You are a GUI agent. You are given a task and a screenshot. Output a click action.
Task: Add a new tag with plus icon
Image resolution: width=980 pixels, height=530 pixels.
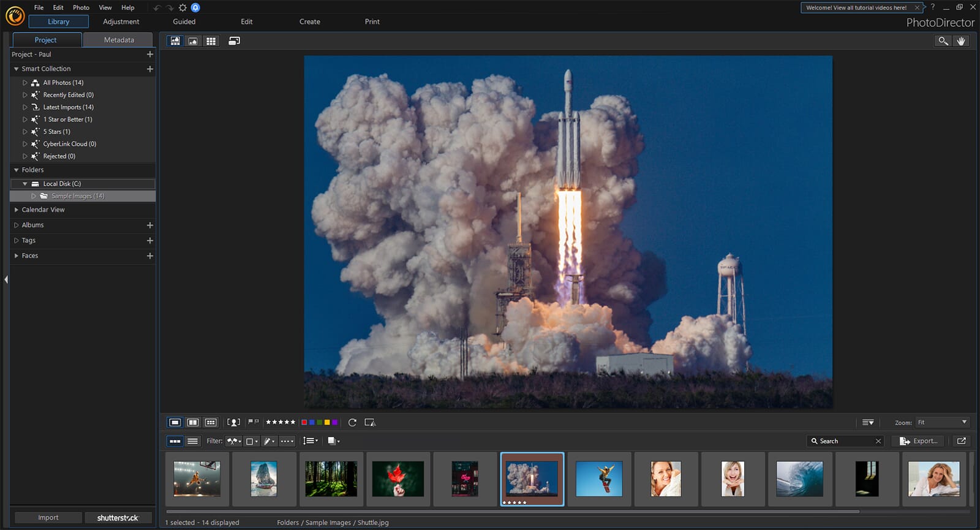pos(150,241)
